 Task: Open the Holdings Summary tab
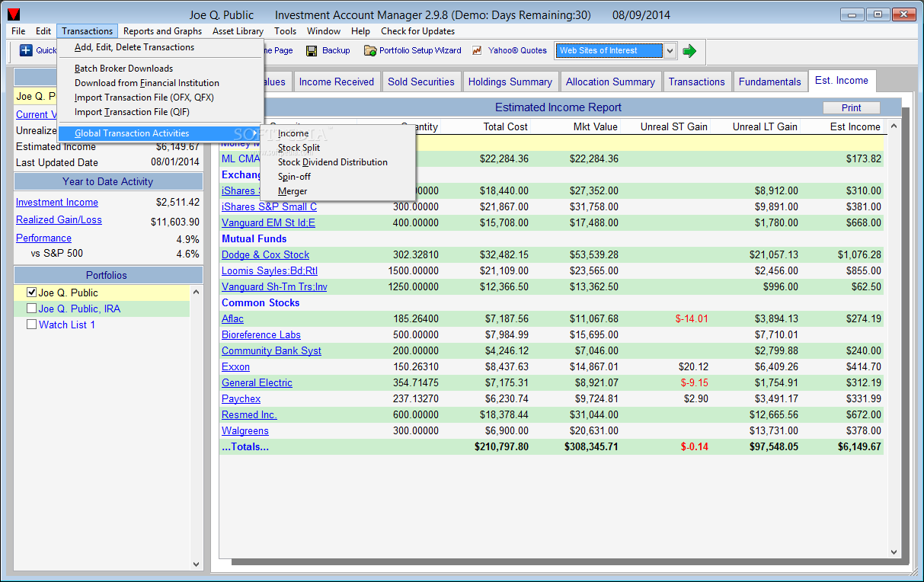point(510,82)
